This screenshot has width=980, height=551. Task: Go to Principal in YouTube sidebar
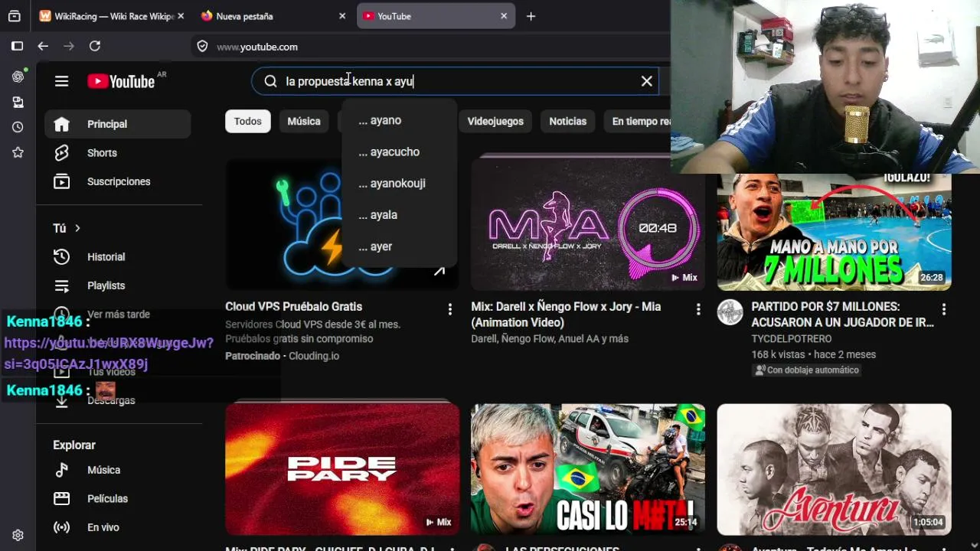(117, 124)
